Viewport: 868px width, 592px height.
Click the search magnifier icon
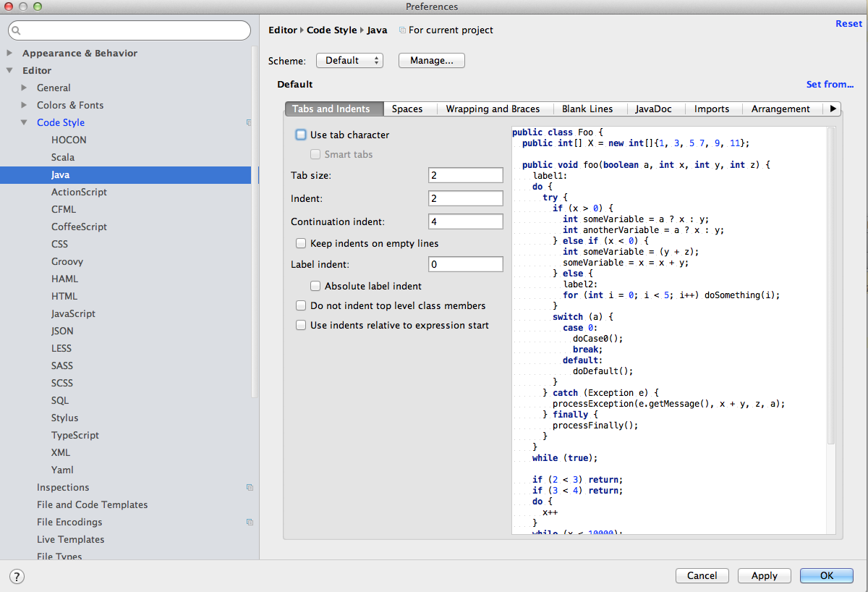click(x=17, y=30)
